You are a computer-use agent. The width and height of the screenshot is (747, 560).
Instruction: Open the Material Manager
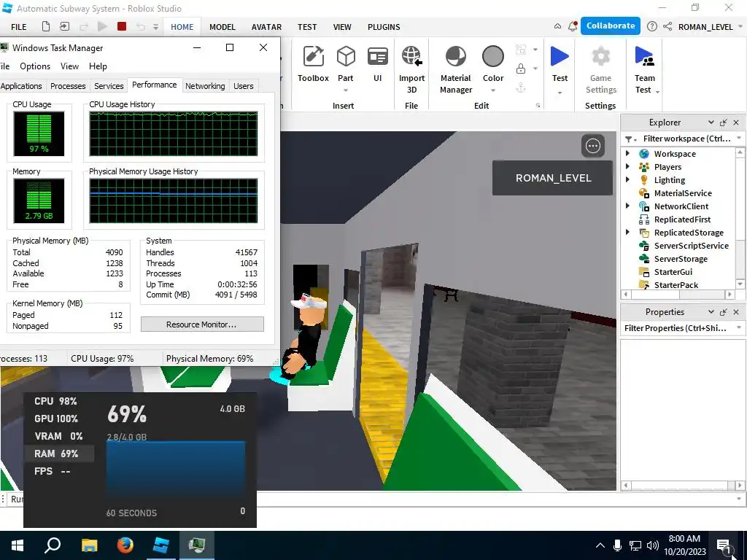[x=456, y=70]
